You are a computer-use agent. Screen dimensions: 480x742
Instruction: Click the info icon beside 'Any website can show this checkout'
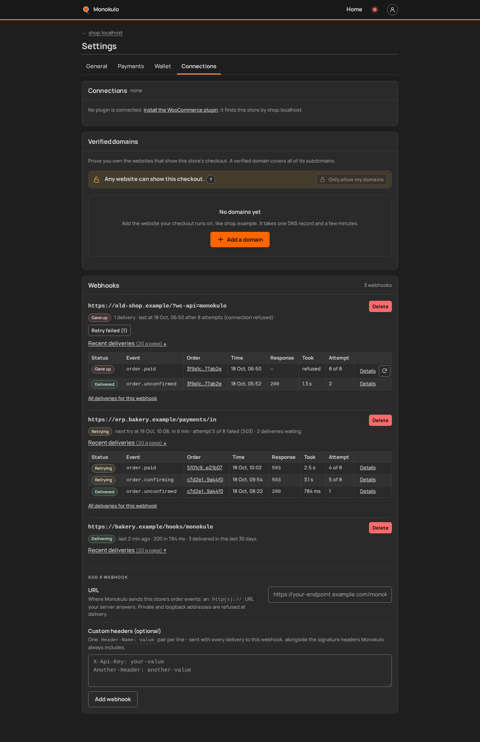pos(211,179)
